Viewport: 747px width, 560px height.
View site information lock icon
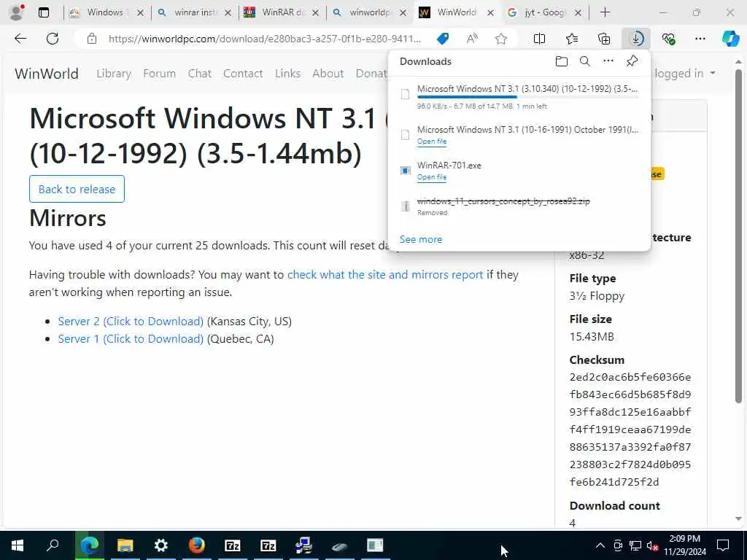[92, 39]
